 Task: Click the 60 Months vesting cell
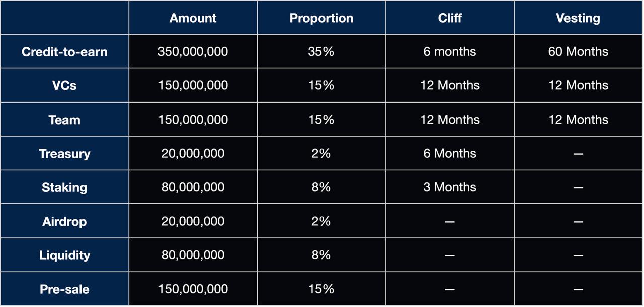(578, 52)
